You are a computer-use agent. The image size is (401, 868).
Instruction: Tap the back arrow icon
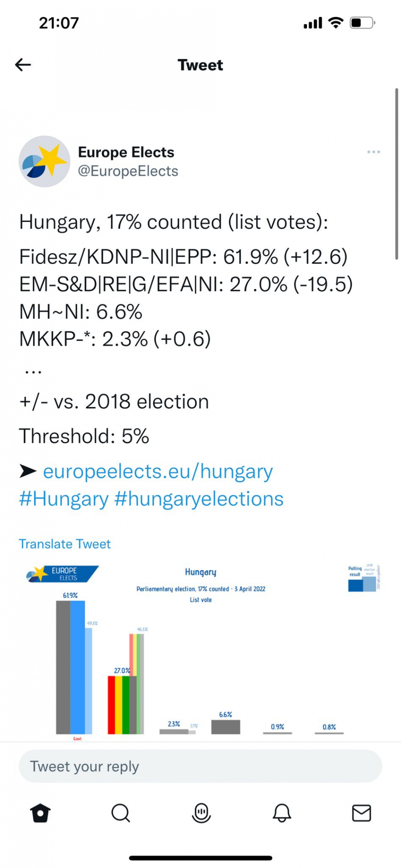click(23, 65)
